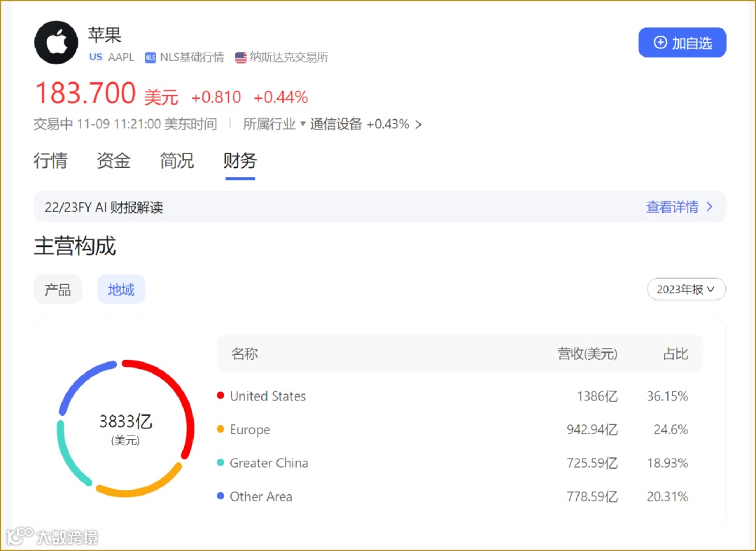756x551 pixels.
Task: Click the 36.15% share value
Action: 667,396
